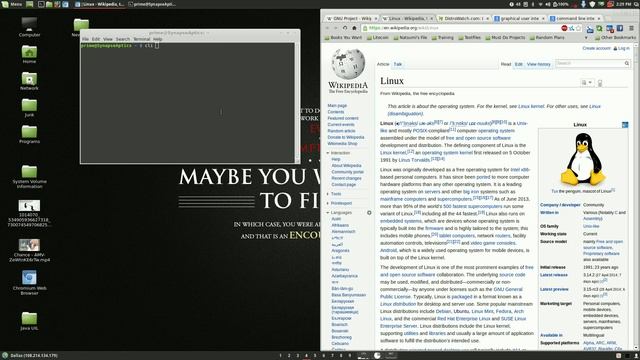The height and width of the screenshot is (360, 640).
Task: Launch the terminal icon in top panel
Action: coord(41,4)
